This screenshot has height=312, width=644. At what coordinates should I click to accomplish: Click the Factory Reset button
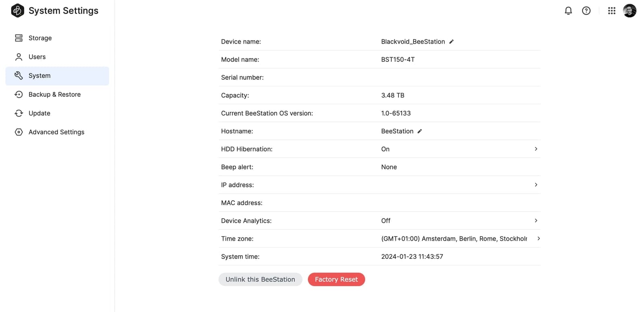336,279
